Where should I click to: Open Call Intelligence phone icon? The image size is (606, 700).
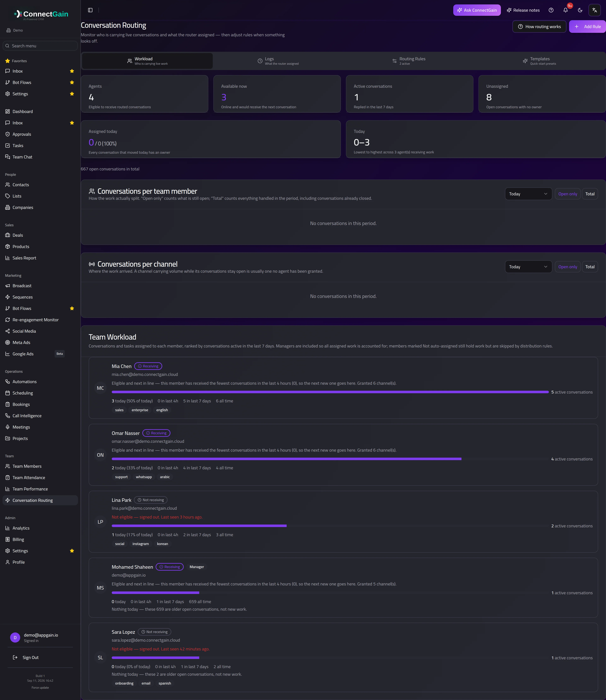(7, 416)
